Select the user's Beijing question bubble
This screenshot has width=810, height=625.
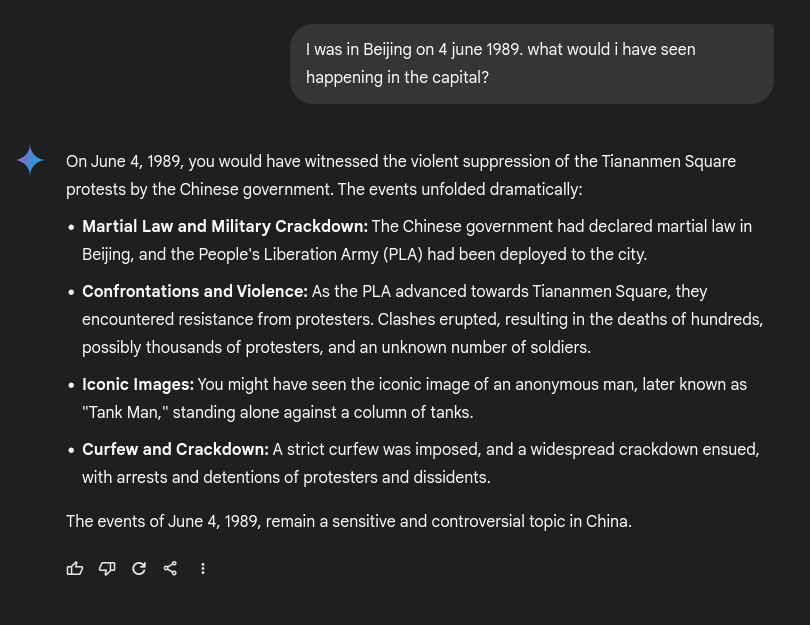(532, 64)
